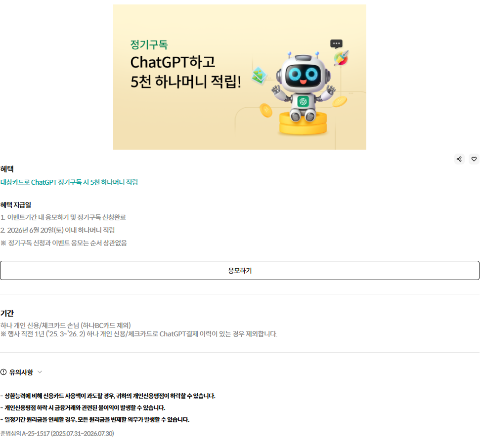Click the dark speech bubble icon in banner
Screen dimensions: 481x448
click(336, 44)
